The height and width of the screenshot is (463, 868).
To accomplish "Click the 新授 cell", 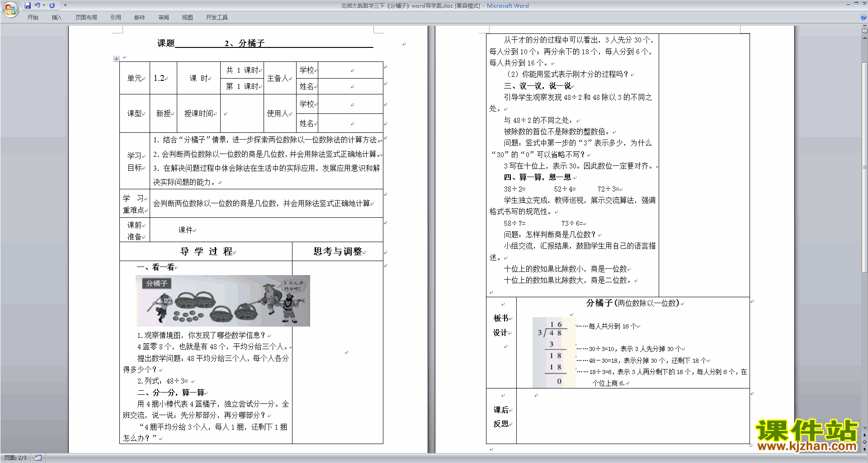I will point(163,113).
